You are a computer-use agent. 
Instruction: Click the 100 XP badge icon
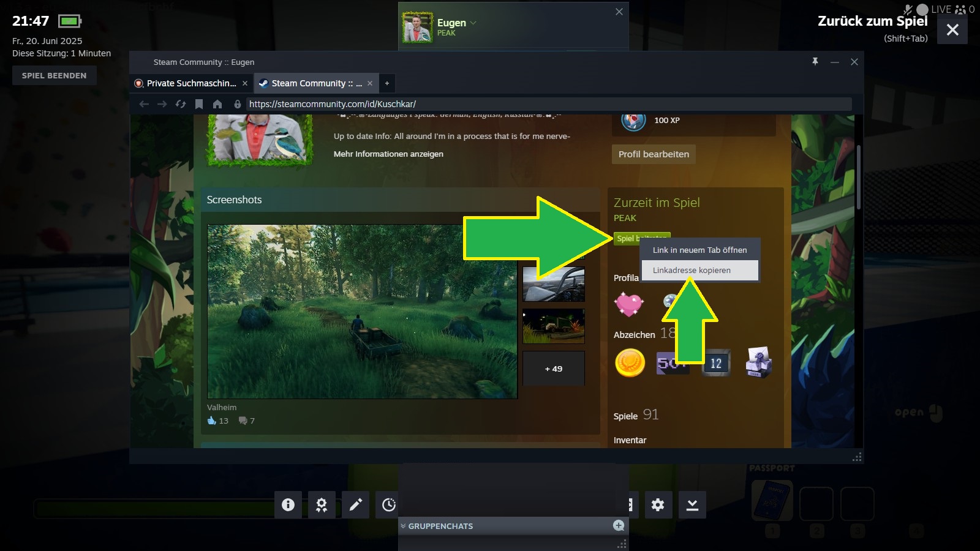point(633,120)
